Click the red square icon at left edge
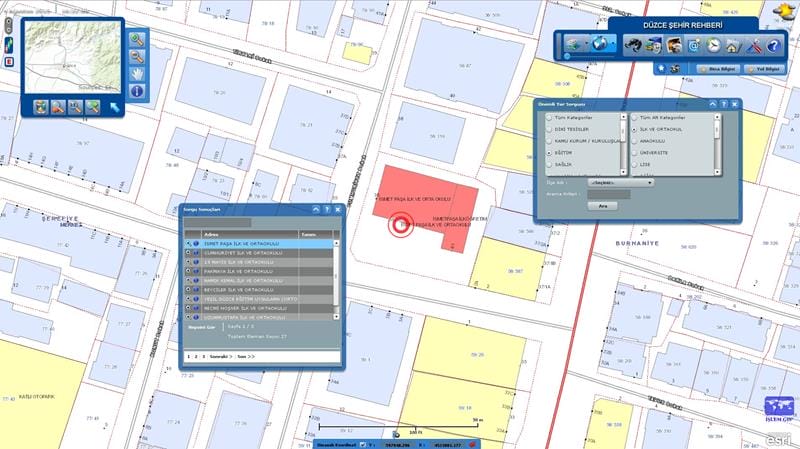This screenshot has width=800, height=449. 9,62
